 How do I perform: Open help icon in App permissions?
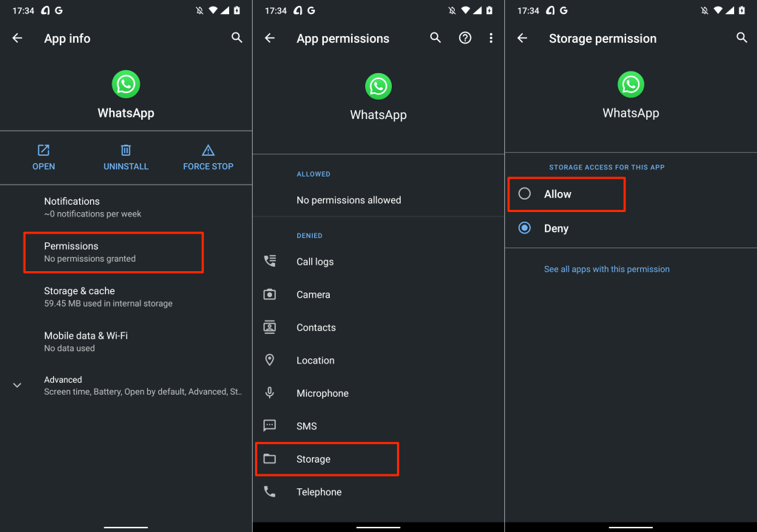[x=465, y=38]
